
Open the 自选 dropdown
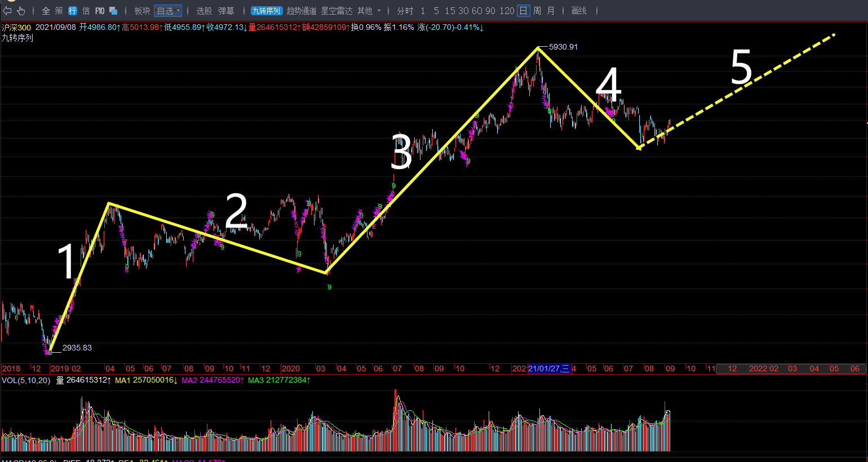168,11
